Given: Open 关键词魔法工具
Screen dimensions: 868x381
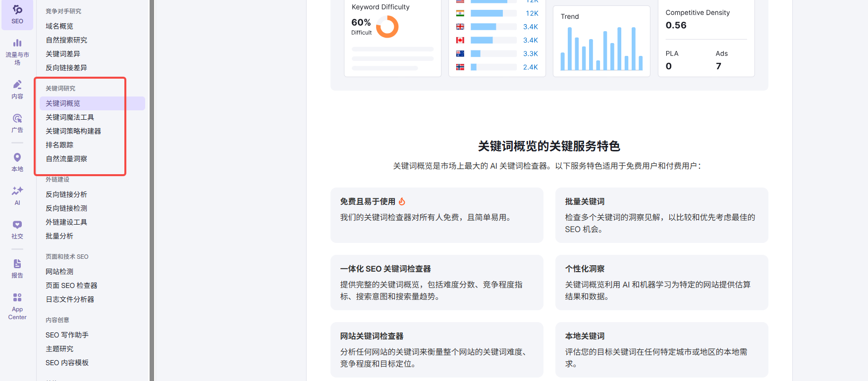Looking at the screenshot, I should (x=70, y=117).
